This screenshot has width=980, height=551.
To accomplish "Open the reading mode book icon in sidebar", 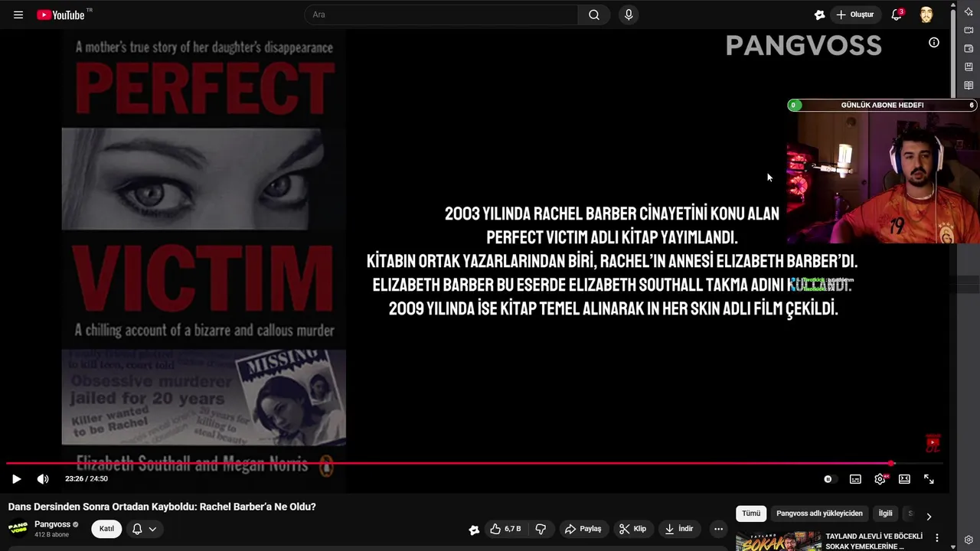I will (969, 86).
